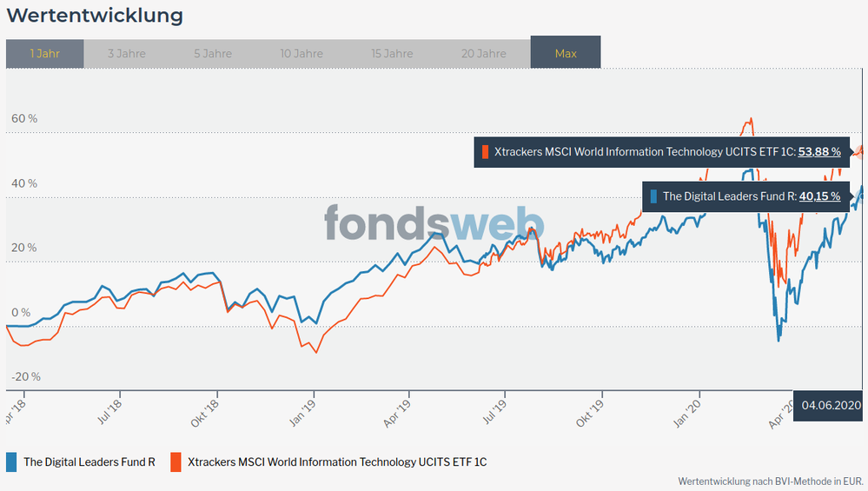868x491 pixels.
Task: Select the 10 Jahre time range
Action: coord(301,53)
